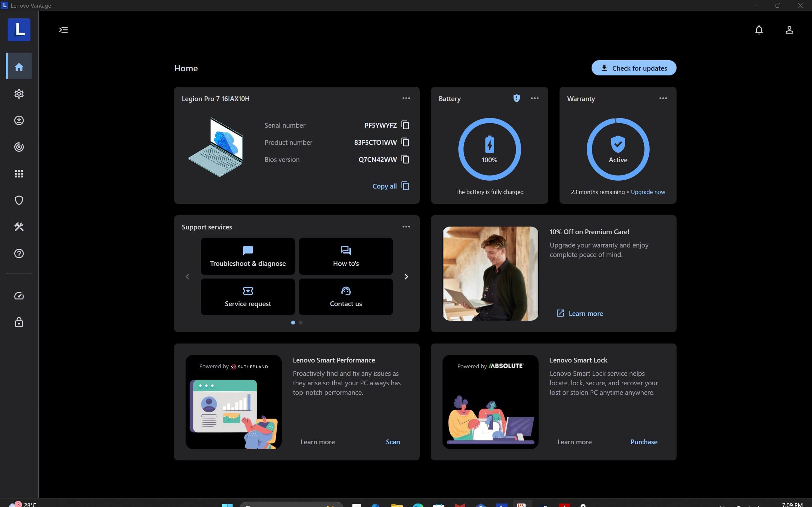
Task: Open the user account profile icon
Action: tap(789, 30)
